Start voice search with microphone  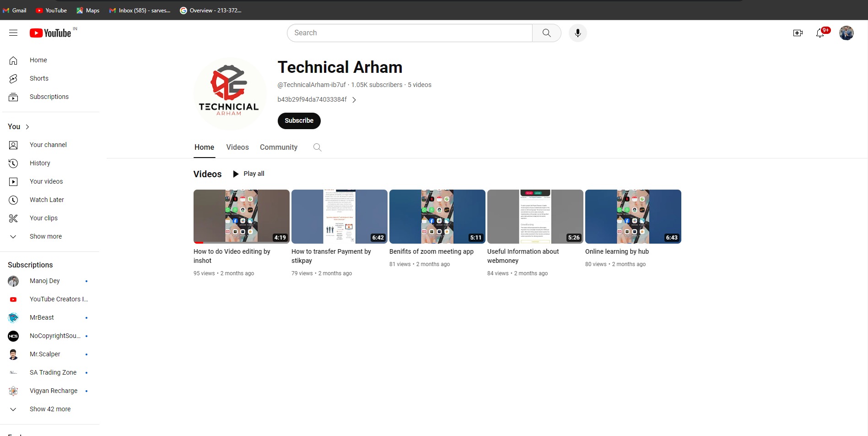(x=577, y=33)
